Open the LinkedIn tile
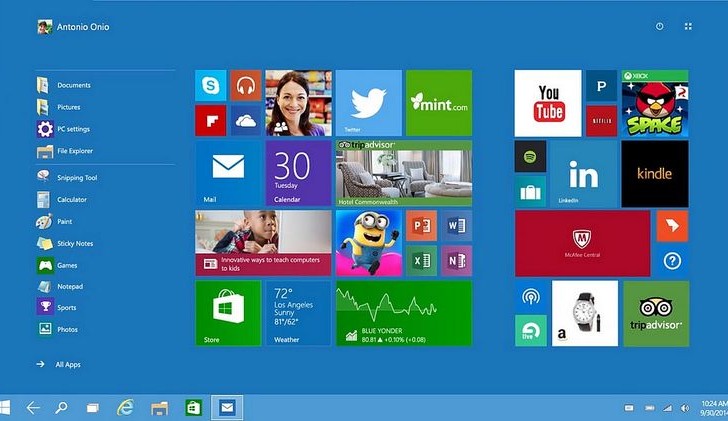This screenshot has width=728, height=421. pos(584,174)
